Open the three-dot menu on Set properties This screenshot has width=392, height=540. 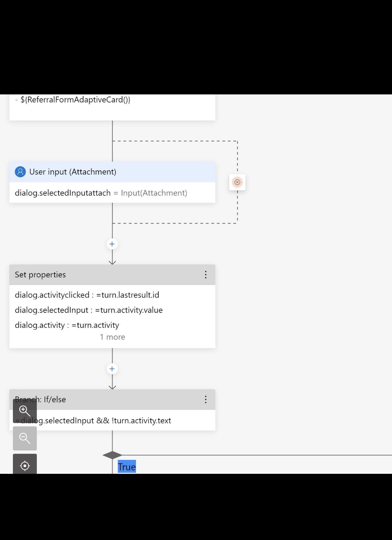click(x=206, y=275)
